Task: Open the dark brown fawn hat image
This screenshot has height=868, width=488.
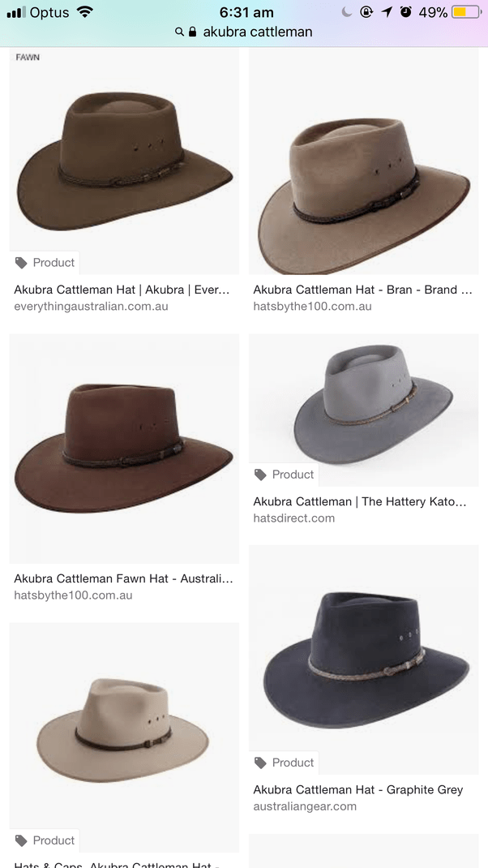Action: 125,161
